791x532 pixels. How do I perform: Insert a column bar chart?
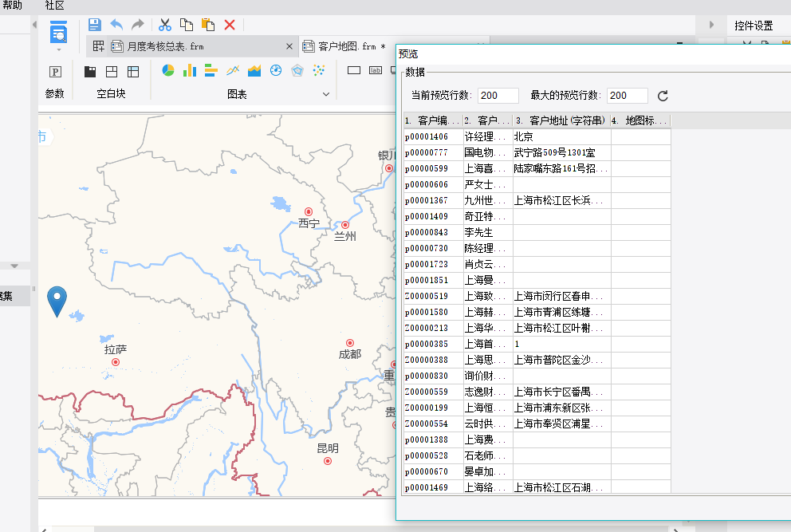pyautogui.click(x=190, y=70)
